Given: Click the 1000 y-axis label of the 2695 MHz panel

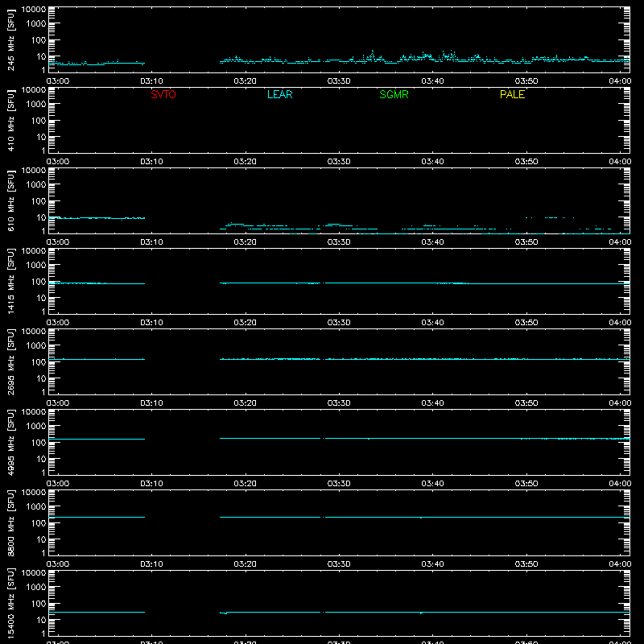Looking at the screenshot, I should point(36,346).
